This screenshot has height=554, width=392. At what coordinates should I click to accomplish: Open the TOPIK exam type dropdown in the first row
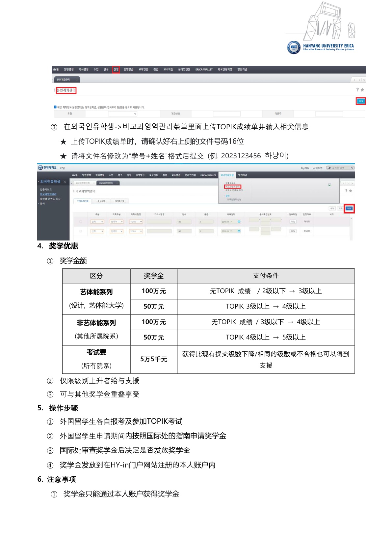coord(136,222)
